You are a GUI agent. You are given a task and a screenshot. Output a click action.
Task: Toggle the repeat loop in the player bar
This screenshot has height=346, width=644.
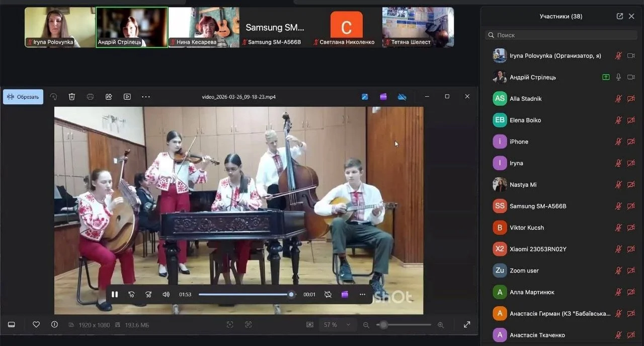click(x=328, y=295)
